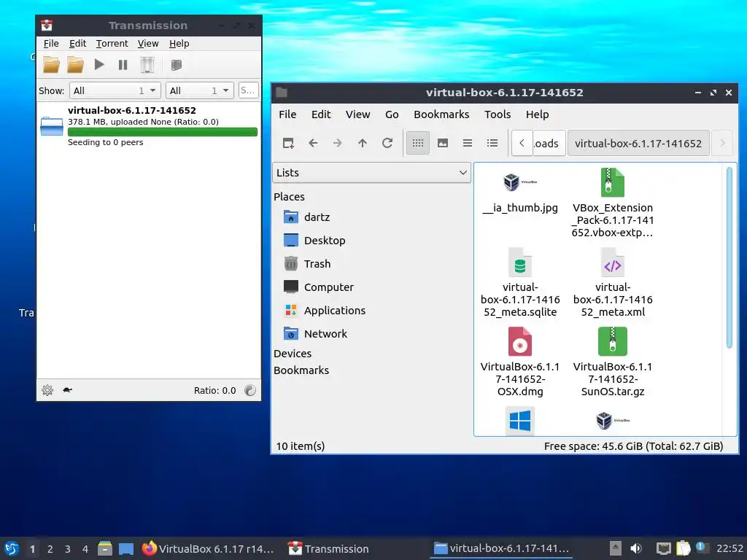Switch to detailed list view mode
The image size is (747, 560).
(x=492, y=143)
